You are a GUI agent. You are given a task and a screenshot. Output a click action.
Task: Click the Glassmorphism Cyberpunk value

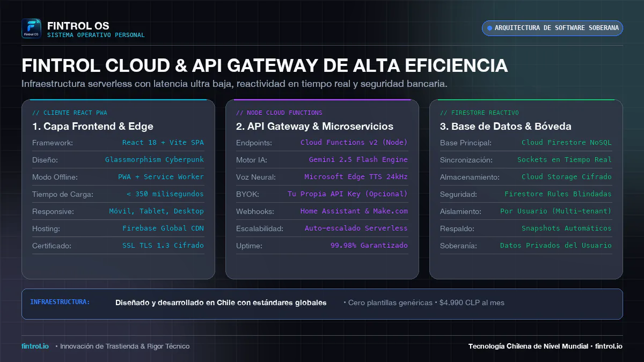pos(155,160)
